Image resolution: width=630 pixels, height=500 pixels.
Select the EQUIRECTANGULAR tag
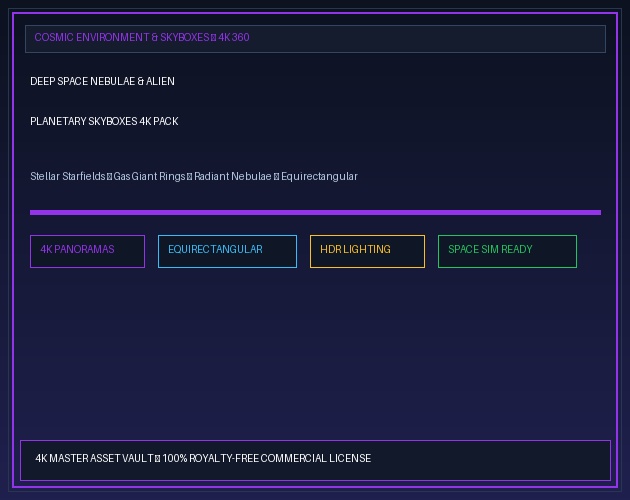pyautogui.click(x=227, y=251)
